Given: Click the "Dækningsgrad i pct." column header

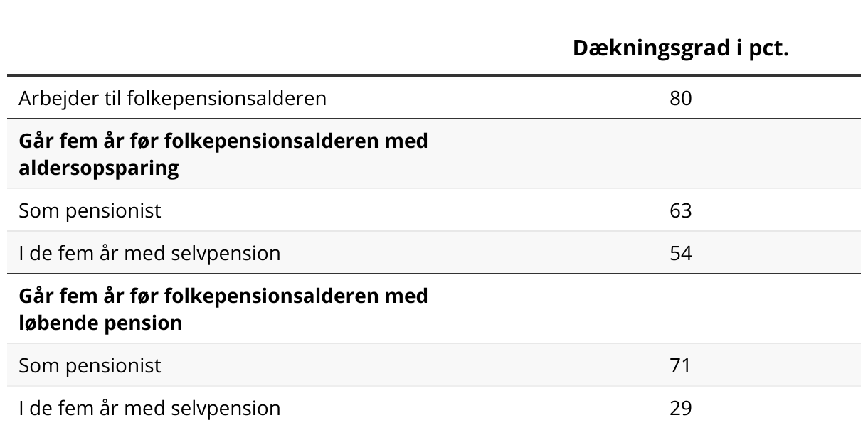Looking at the screenshot, I should (x=680, y=48).
